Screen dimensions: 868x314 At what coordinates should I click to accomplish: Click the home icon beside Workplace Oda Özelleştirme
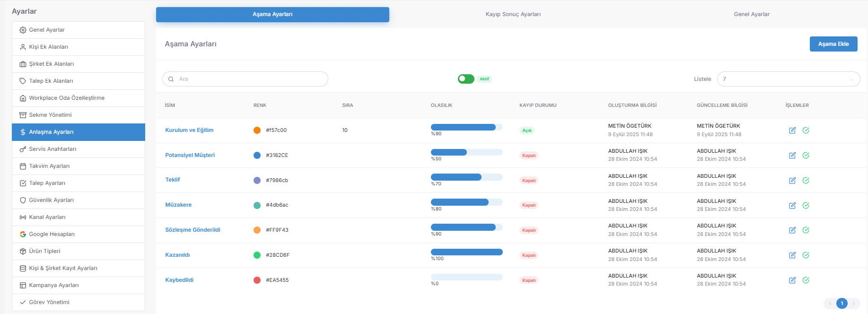click(x=23, y=98)
